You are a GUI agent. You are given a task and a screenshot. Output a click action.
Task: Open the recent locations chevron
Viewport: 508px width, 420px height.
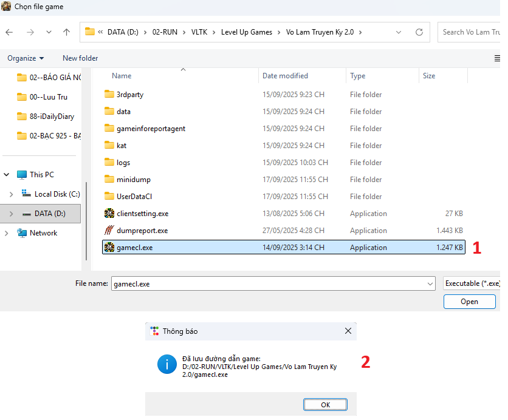(x=49, y=32)
